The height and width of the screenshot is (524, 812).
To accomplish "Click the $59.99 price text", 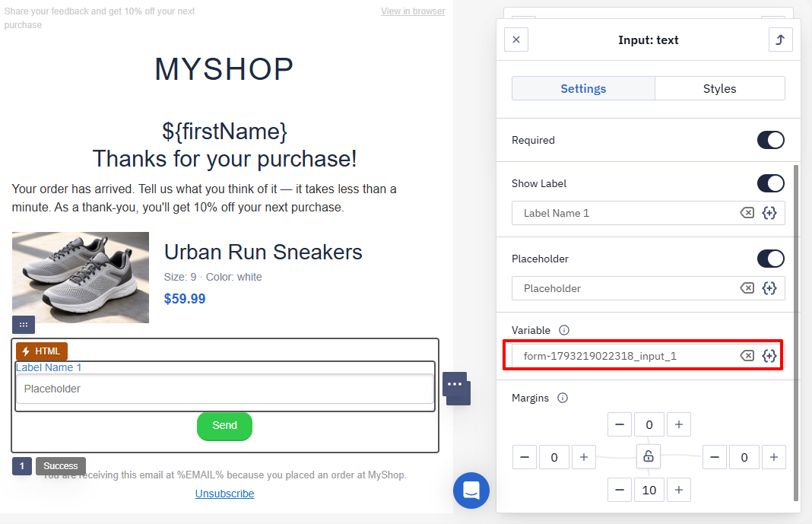I will click(x=185, y=299).
